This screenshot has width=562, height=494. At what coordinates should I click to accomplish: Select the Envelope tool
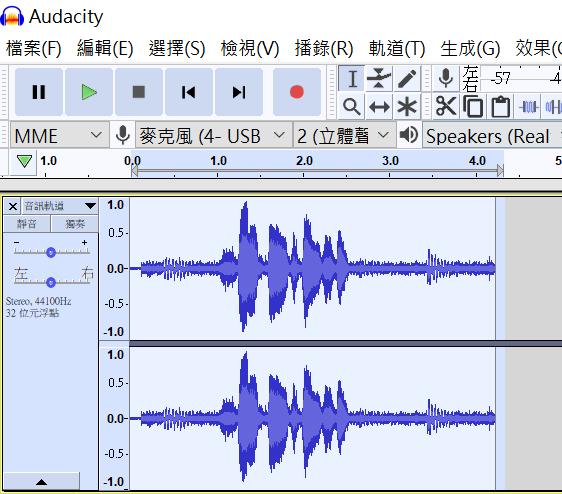coord(379,79)
